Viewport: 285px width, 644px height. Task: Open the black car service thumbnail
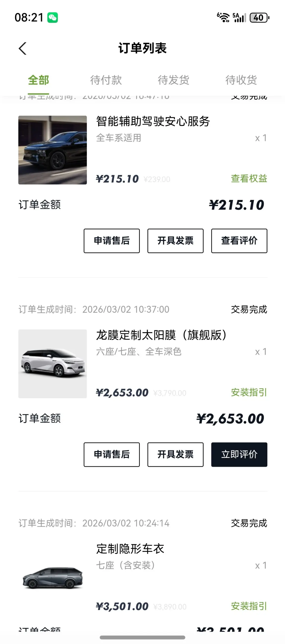pyautogui.click(x=53, y=150)
